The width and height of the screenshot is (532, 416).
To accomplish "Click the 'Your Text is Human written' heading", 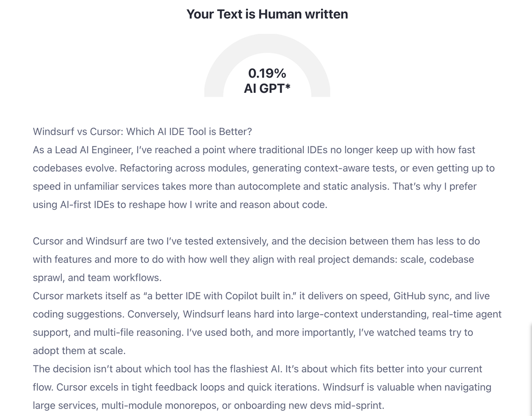I will [x=267, y=14].
